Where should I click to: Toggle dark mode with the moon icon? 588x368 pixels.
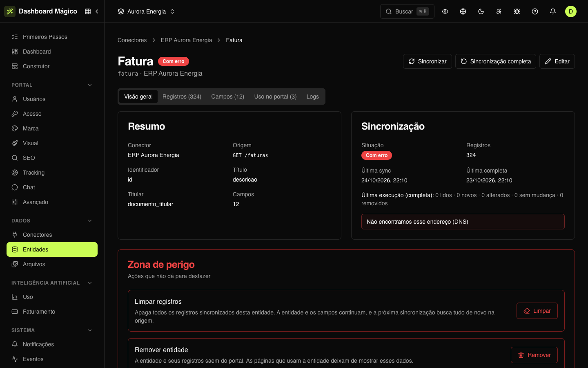pyautogui.click(x=481, y=11)
